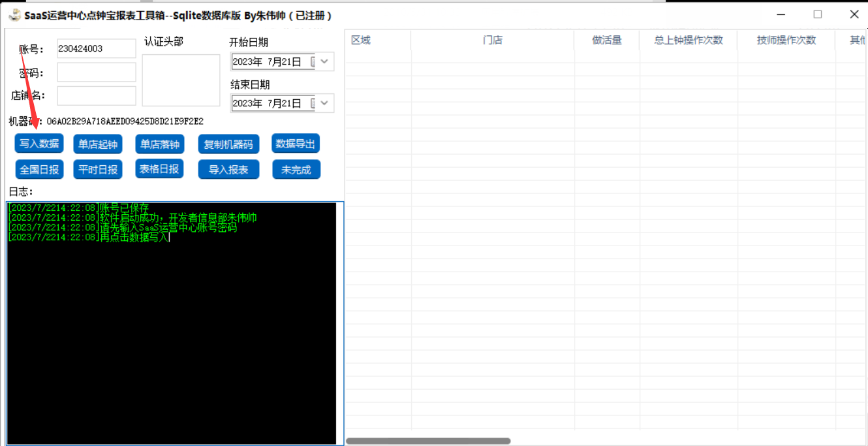Sort by the 门店 column header
Screen dimensions: 868x446
[493, 40]
